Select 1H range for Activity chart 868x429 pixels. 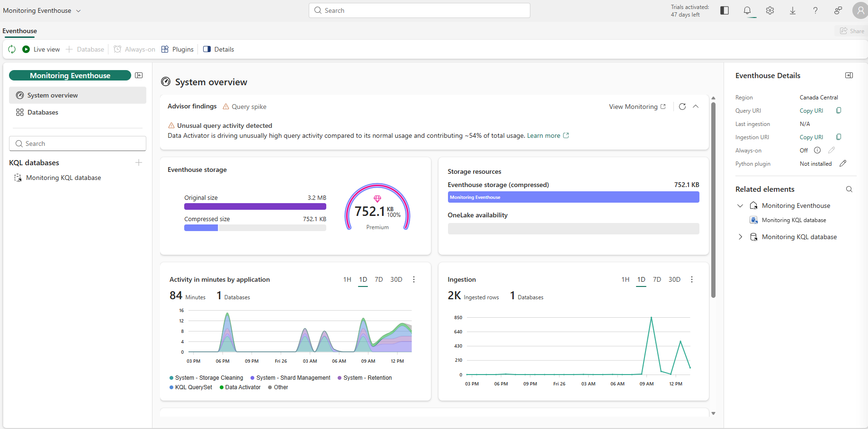click(347, 279)
